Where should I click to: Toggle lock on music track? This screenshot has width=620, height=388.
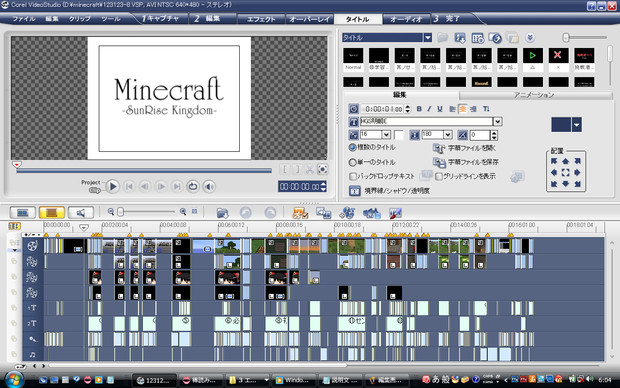pyautogui.click(x=14, y=354)
